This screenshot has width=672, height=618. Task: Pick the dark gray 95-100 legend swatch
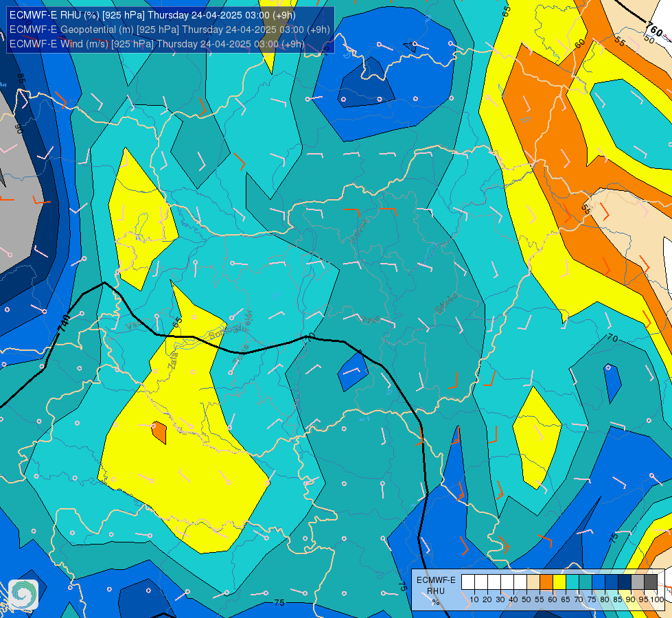coord(651,582)
